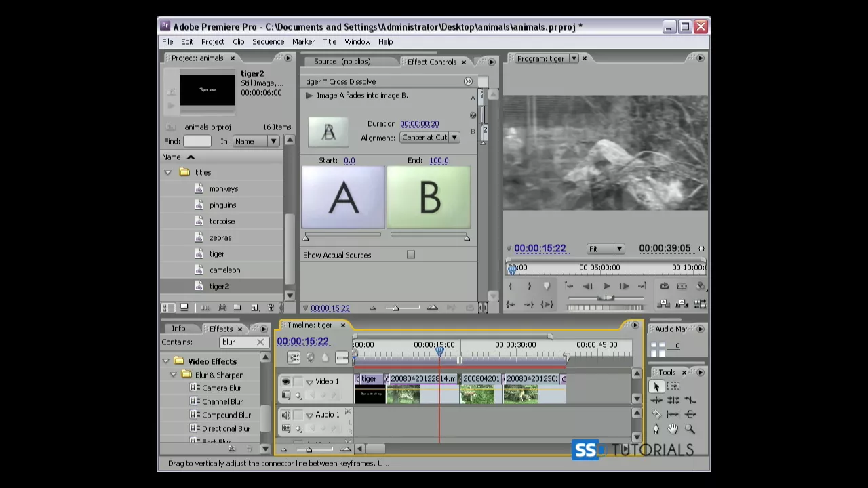Click the trash icon in Project panel

(x=271, y=308)
